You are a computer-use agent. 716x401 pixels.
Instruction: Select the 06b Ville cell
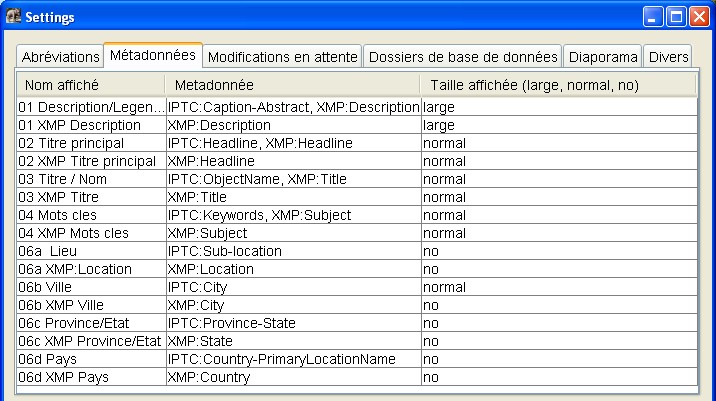91,287
